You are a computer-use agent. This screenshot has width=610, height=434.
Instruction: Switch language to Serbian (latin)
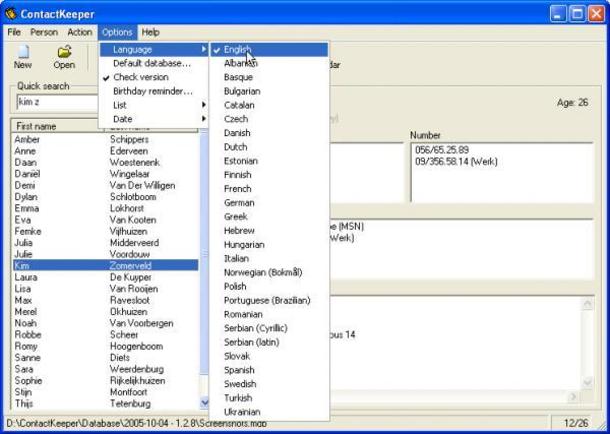click(269, 342)
